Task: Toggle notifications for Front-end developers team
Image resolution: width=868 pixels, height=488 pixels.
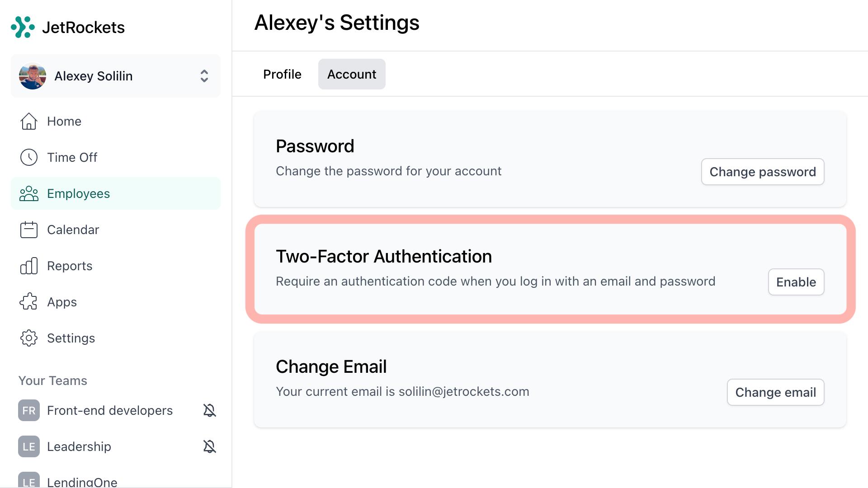Action: point(209,410)
